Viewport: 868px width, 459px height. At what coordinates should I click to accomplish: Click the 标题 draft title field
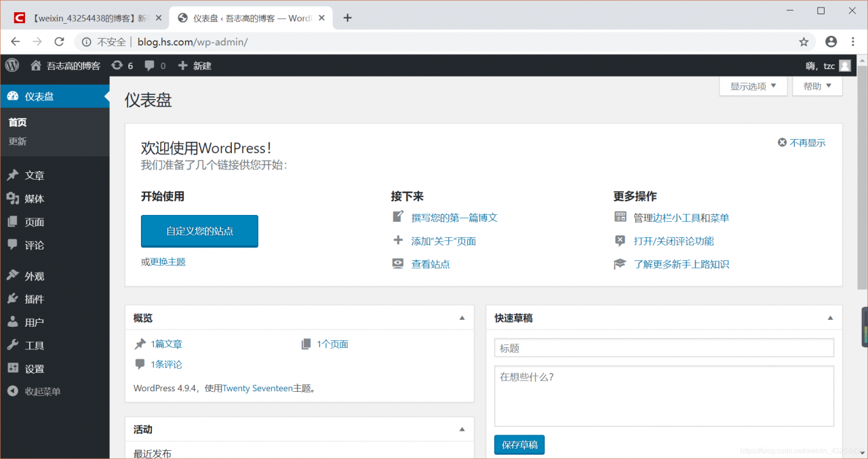664,348
